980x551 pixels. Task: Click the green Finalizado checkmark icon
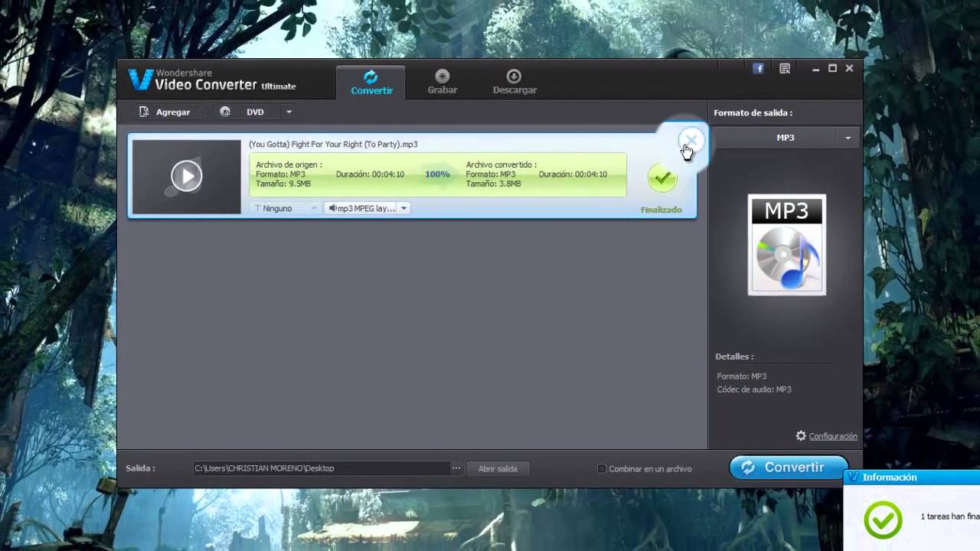[662, 178]
